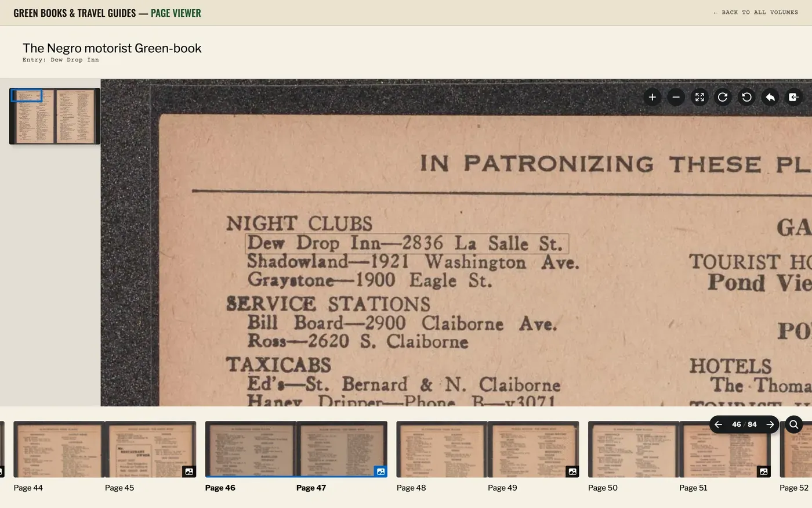Click the Page 48 label
Image resolution: width=812 pixels, height=508 pixels.
411,488
